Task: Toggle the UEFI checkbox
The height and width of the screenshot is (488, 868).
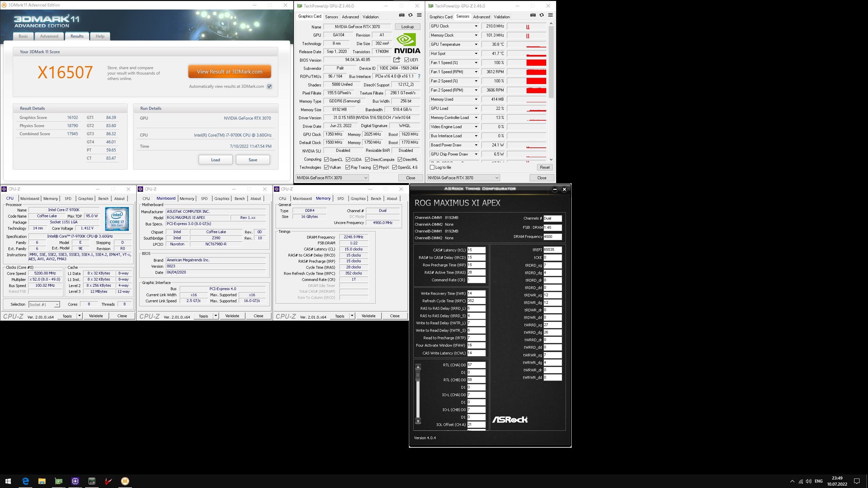Action: click(407, 60)
